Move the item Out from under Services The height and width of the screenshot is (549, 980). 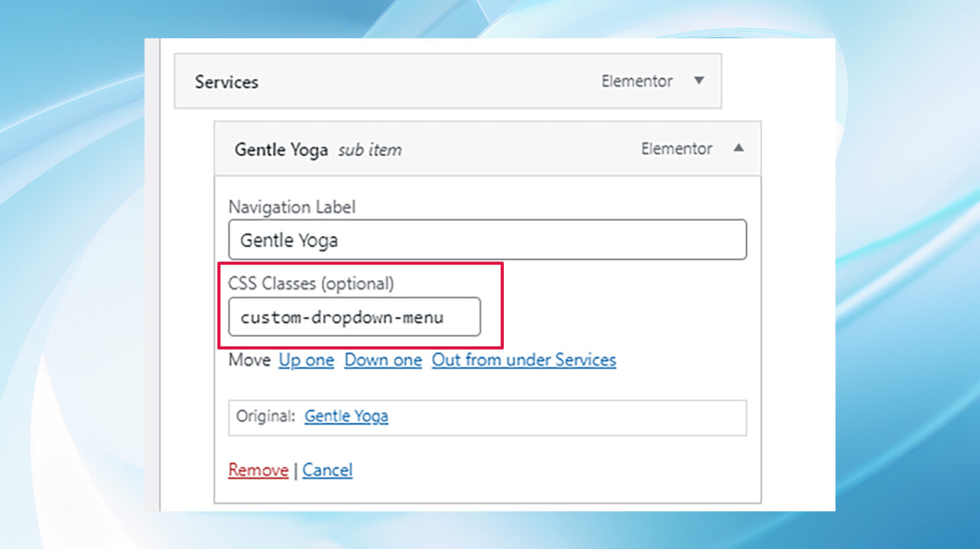click(x=524, y=360)
